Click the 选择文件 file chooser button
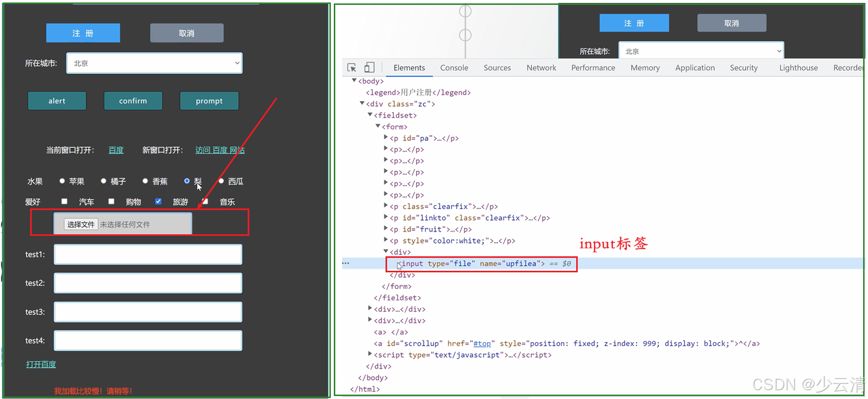The width and height of the screenshot is (868, 399). tap(81, 224)
